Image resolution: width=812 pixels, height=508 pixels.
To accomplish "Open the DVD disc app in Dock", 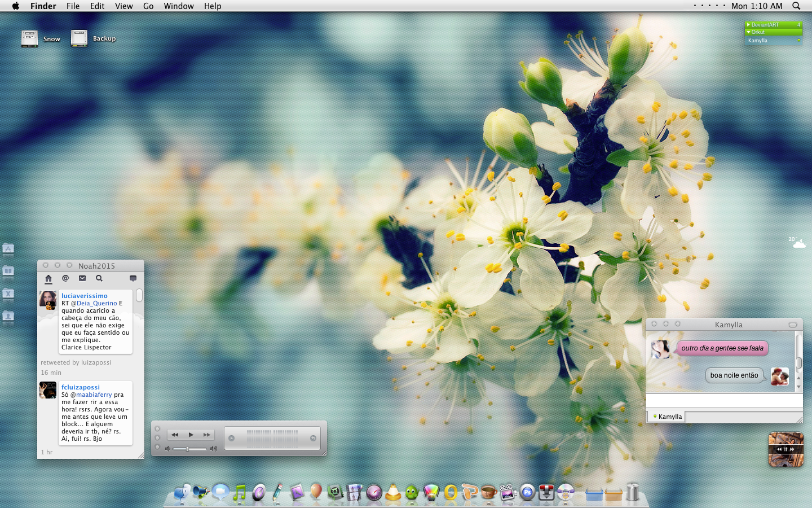I will 566,493.
